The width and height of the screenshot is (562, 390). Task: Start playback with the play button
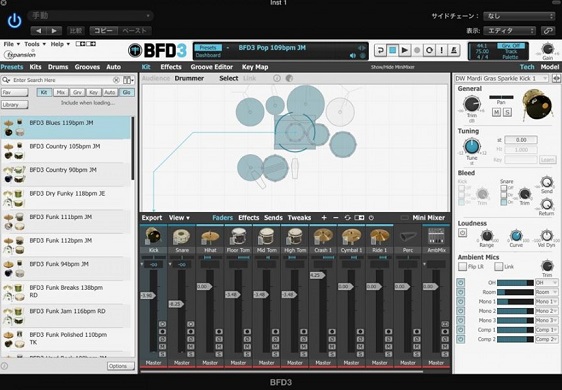tap(405, 51)
